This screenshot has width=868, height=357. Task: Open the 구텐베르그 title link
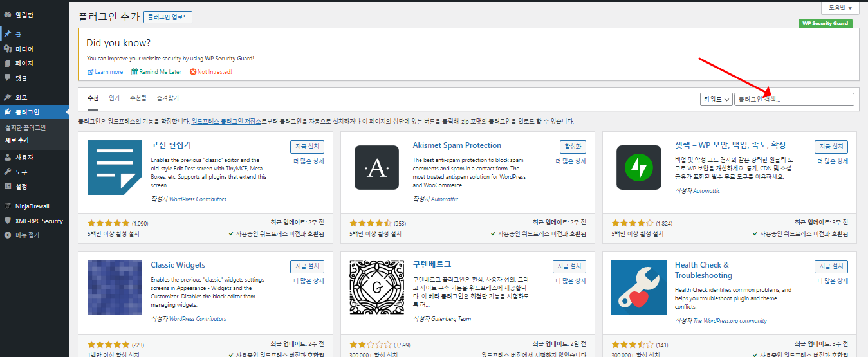[x=432, y=265]
